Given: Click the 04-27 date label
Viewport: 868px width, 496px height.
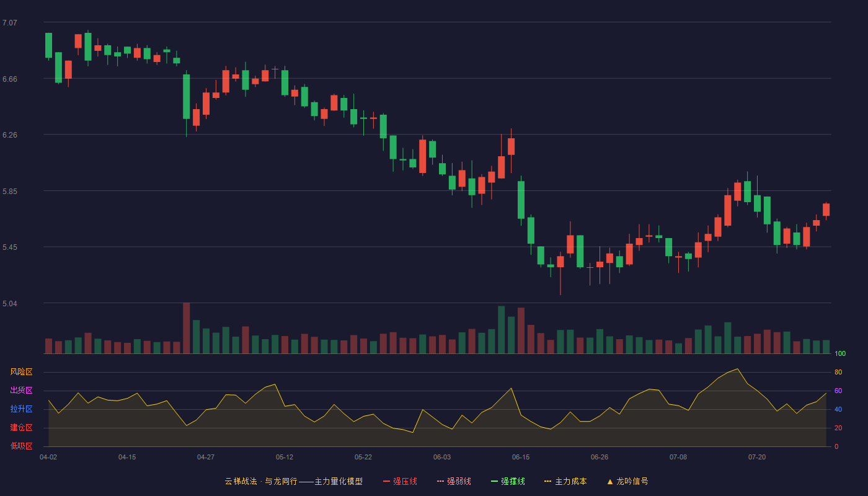Looking at the screenshot, I should (206, 457).
